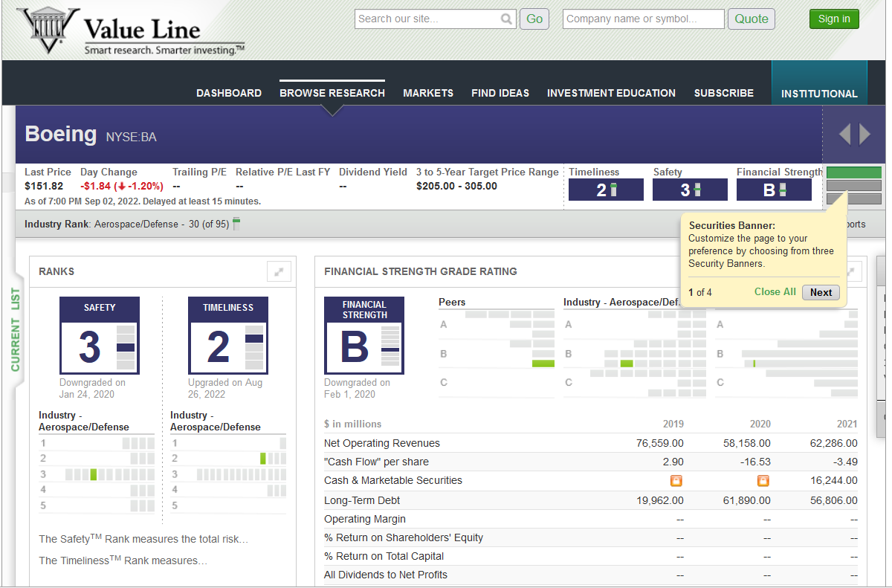Click the Safety rank badge showing 3
The image size is (892, 588).
click(x=690, y=190)
